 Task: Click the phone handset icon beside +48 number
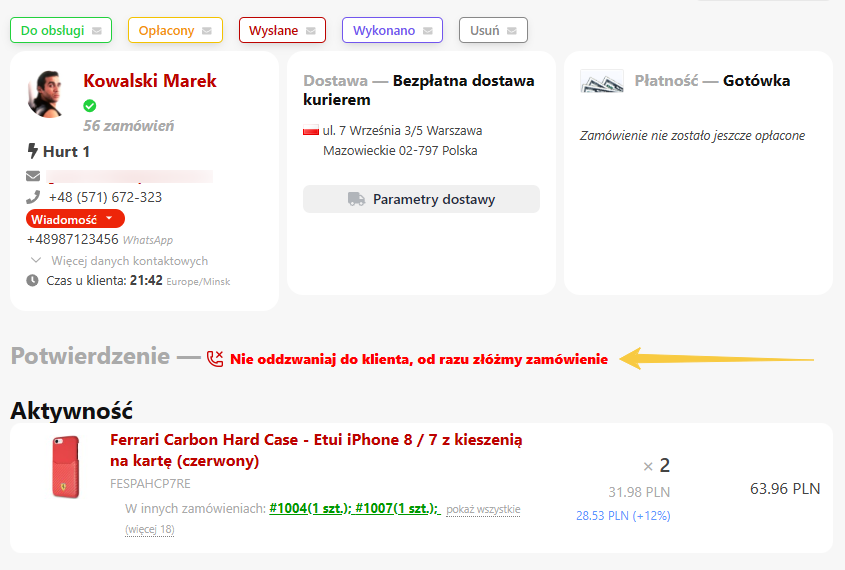(33, 197)
